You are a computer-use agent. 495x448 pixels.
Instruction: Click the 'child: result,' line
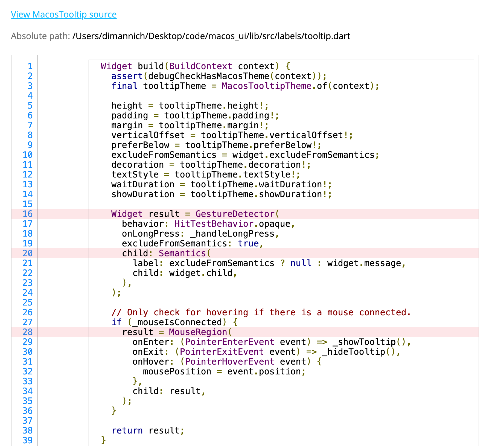click(169, 391)
